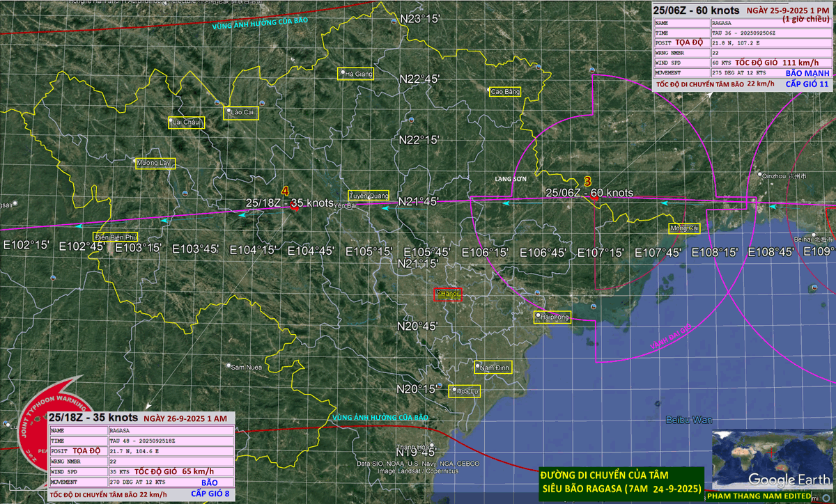This screenshot has height=504, width=836.
Task: Click 'CẤP GIÓ 11' in the top info panel
Action: 807,84
